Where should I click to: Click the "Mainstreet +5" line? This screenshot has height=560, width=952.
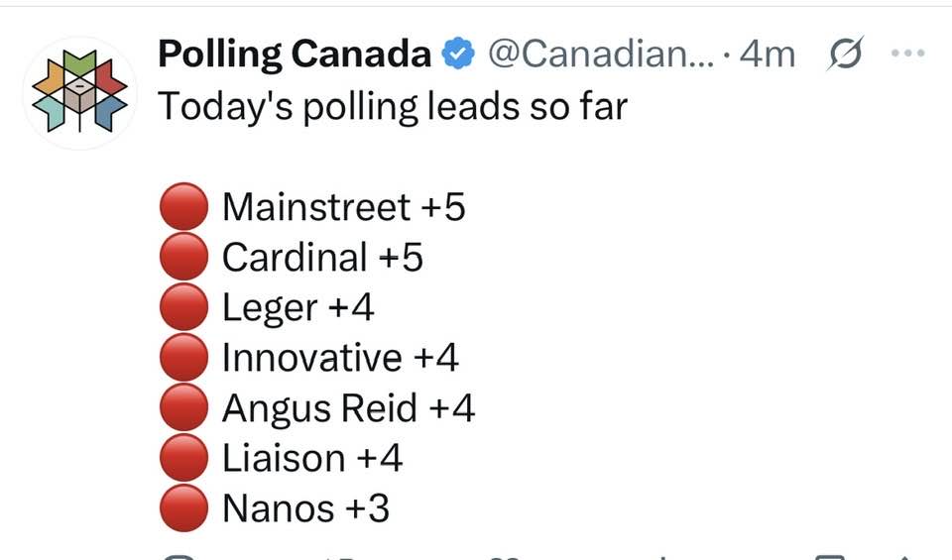tap(343, 207)
